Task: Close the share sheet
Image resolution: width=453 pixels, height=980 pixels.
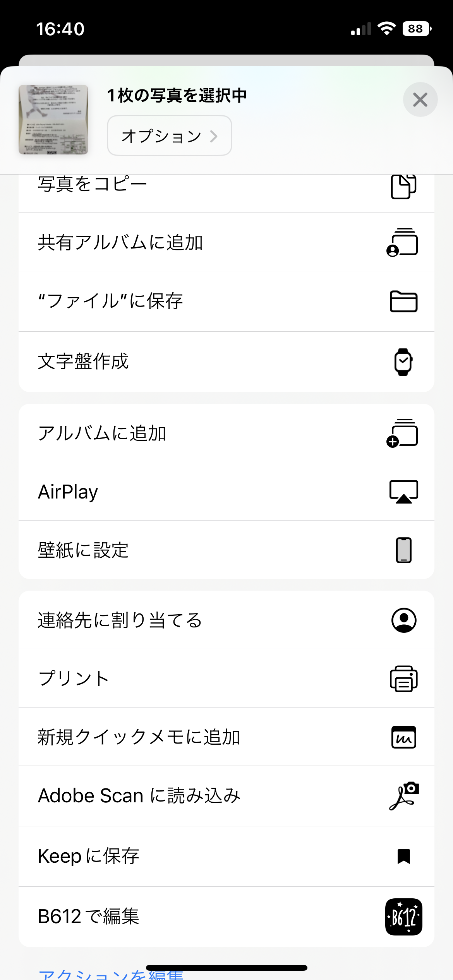Action: 420,100
